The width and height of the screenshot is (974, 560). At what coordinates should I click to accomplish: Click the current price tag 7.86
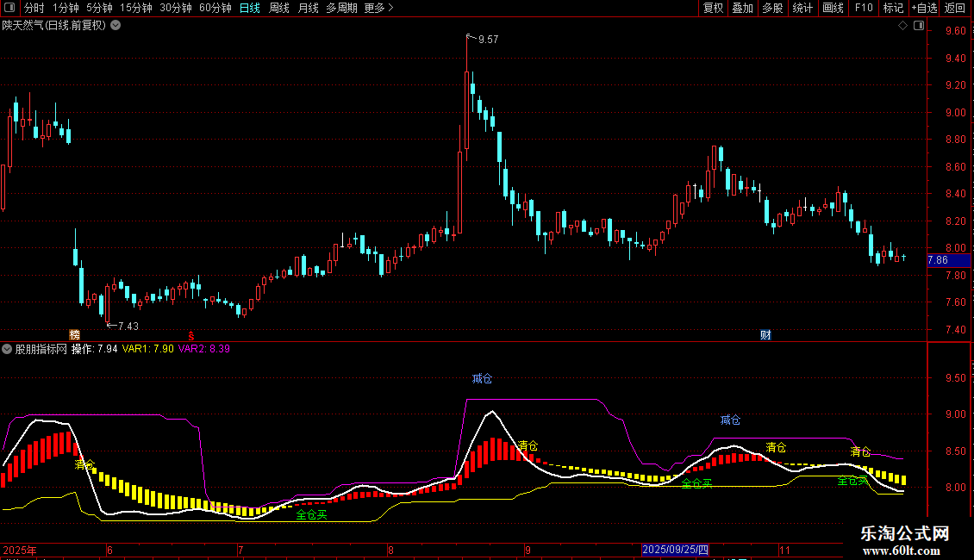click(948, 260)
